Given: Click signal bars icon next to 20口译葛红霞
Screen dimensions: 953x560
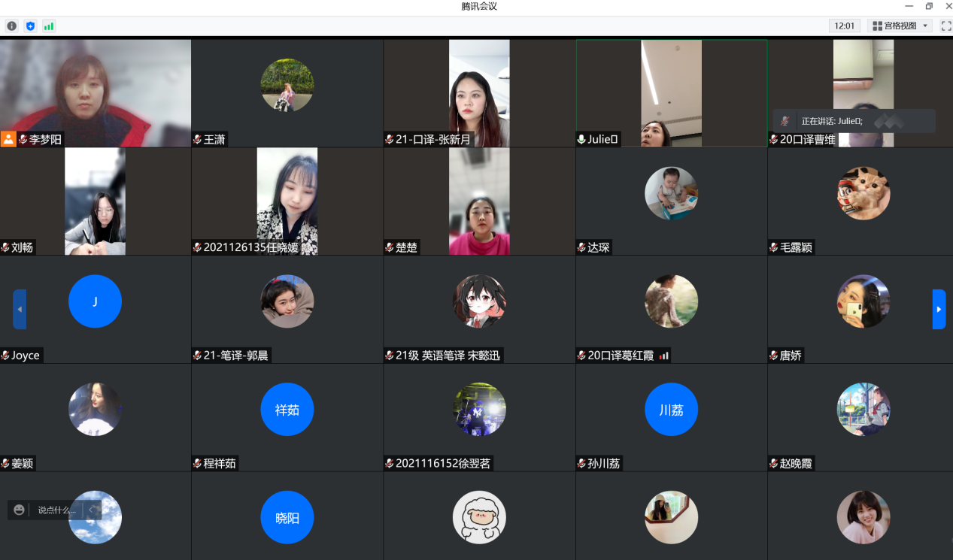Looking at the screenshot, I should click(663, 356).
